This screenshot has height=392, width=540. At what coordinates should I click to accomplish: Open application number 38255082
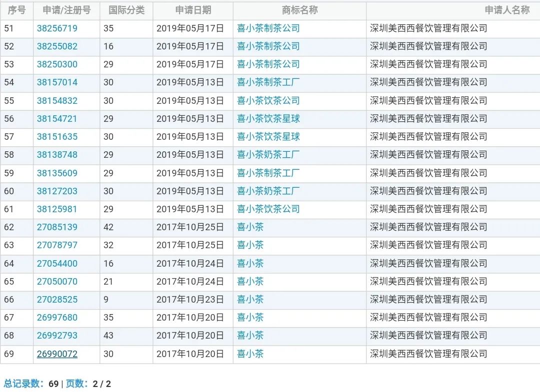[x=57, y=46]
